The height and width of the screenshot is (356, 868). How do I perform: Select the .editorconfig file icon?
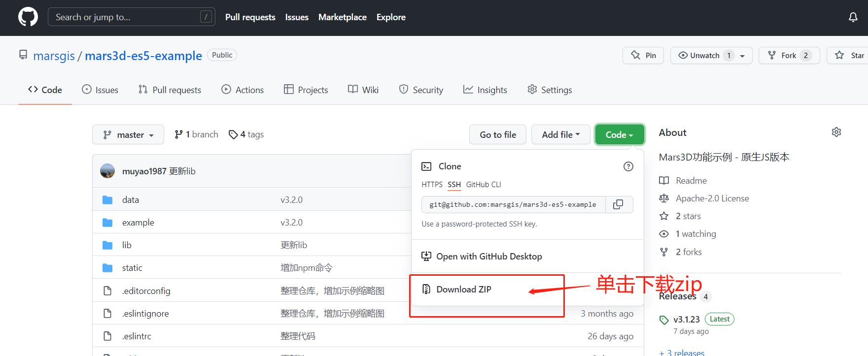107,291
